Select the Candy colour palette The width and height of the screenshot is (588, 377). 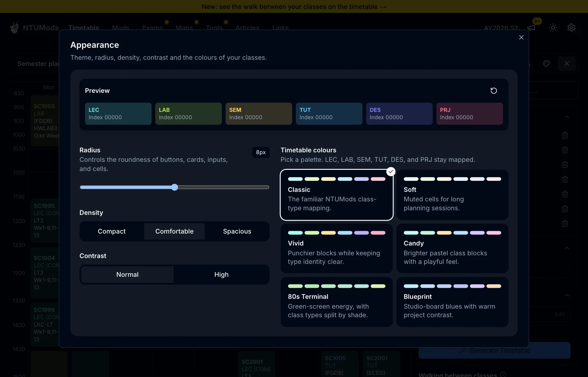[x=452, y=248]
